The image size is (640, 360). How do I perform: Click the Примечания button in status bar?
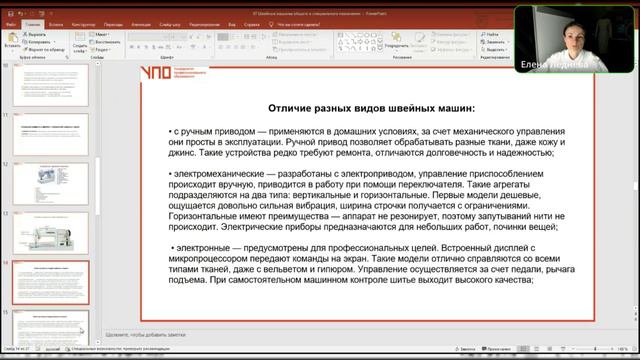tap(496, 349)
